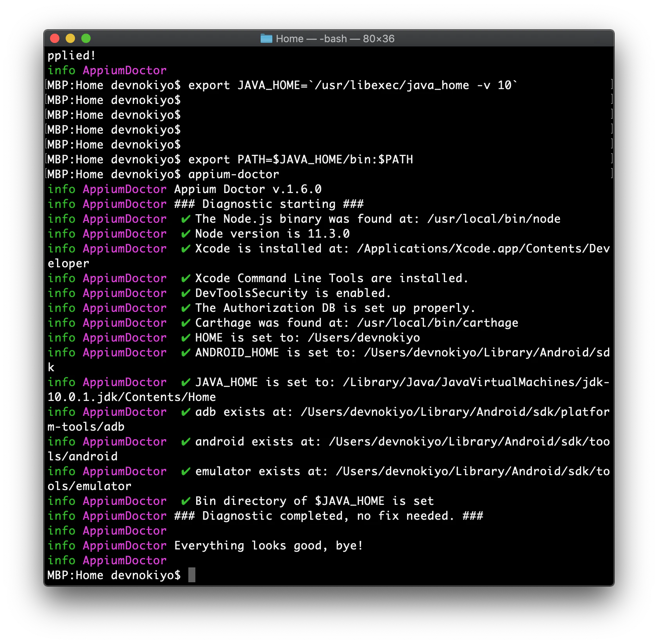
Task: Click the 'android exists at:' text
Action: tap(258, 442)
